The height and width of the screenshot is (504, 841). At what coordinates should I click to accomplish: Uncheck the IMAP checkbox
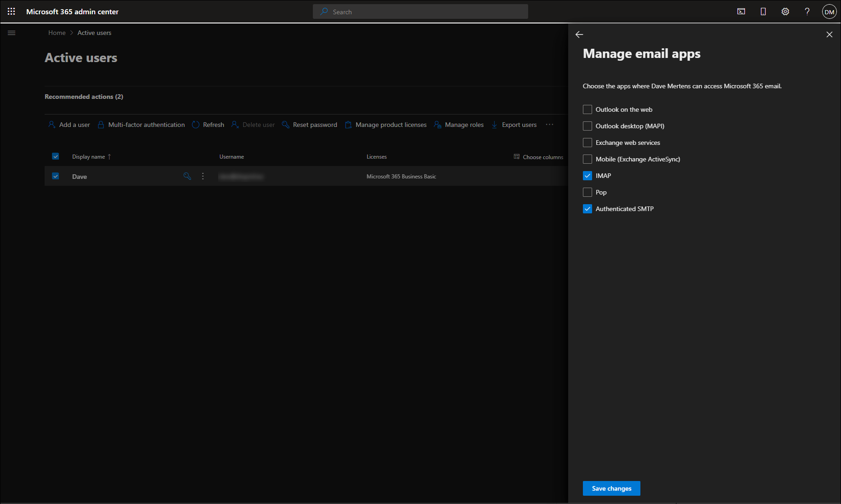point(588,176)
